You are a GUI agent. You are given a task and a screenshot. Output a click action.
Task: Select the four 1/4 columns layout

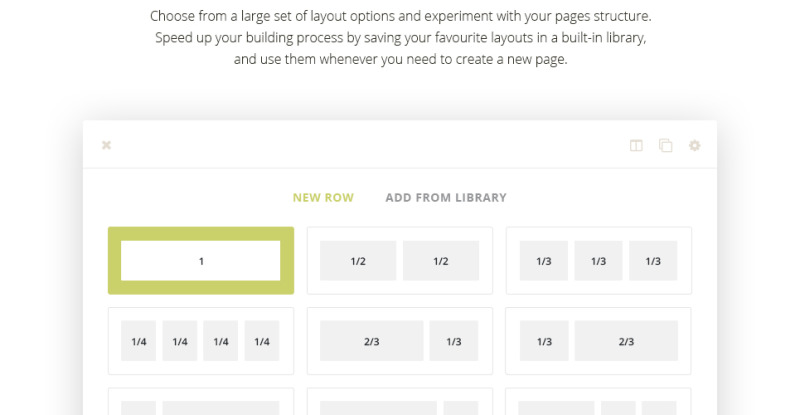(201, 341)
